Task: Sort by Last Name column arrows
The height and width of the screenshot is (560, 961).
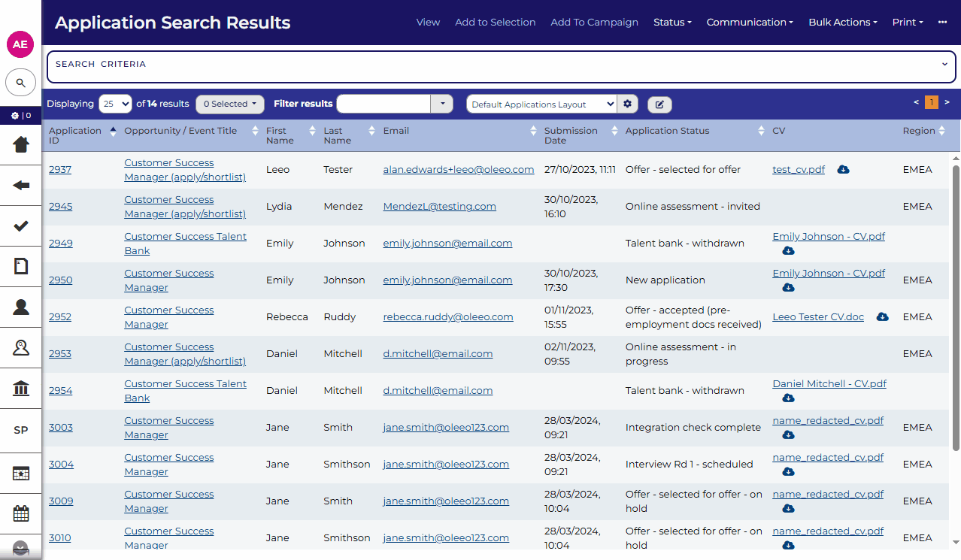Action: coord(371,131)
